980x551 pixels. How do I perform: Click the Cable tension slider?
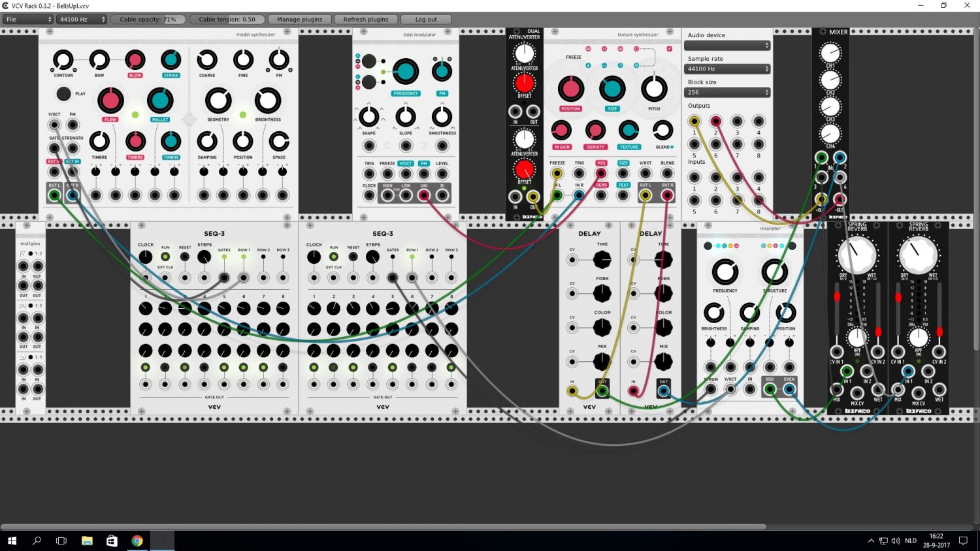227,20
